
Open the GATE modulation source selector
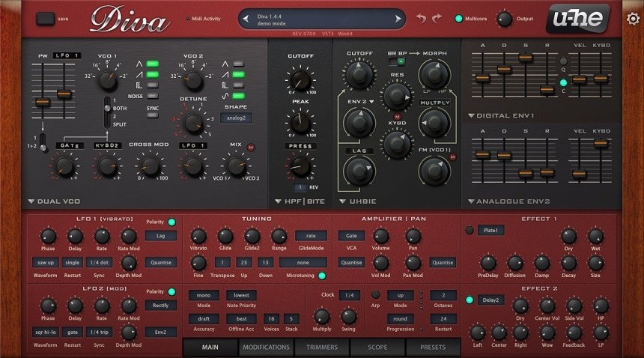click(70, 146)
